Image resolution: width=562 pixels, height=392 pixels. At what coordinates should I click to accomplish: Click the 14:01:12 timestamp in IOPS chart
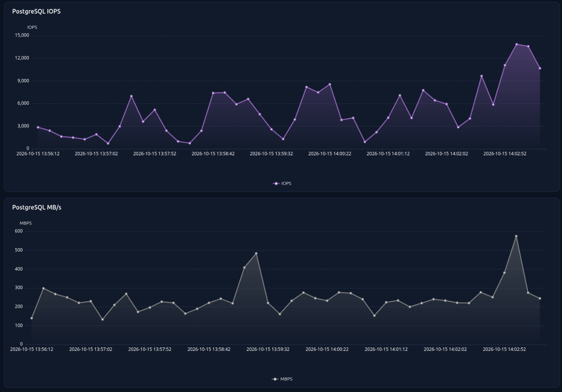click(x=388, y=154)
